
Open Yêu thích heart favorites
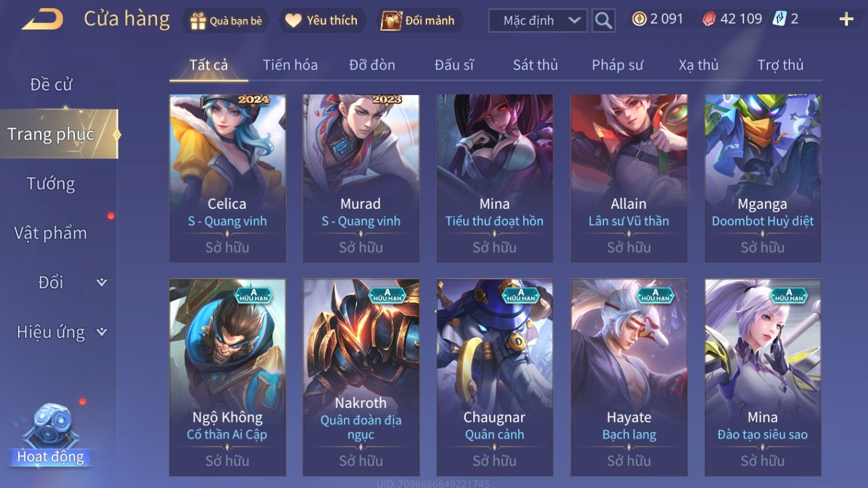293,21
